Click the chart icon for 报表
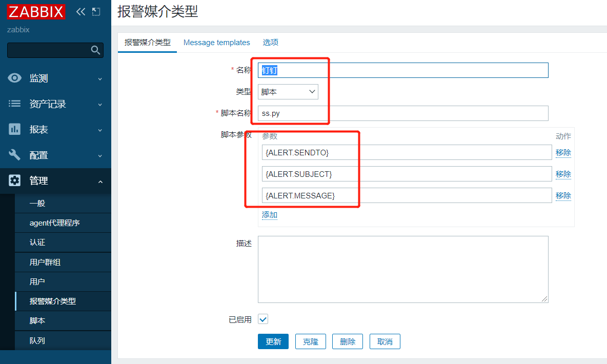The height and width of the screenshot is (364, 607). pyautogui.click(x=15, y=129)
